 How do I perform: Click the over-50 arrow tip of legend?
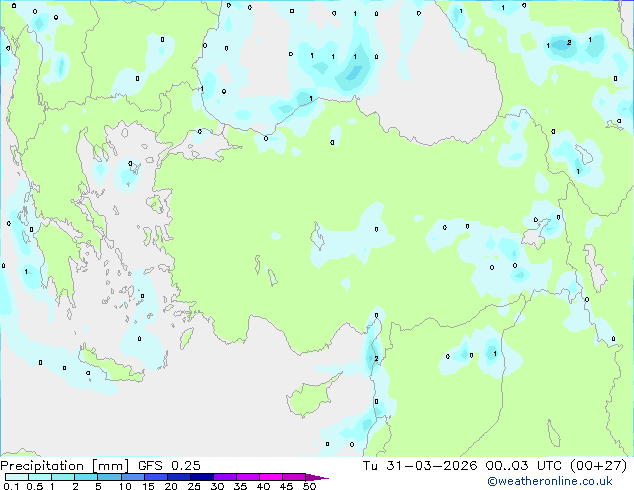(317, 477)
